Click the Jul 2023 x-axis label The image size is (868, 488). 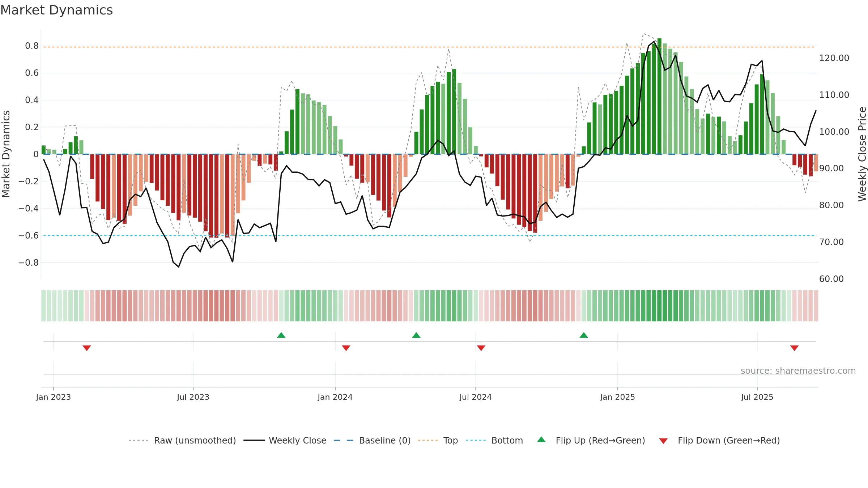pos(193,397)
